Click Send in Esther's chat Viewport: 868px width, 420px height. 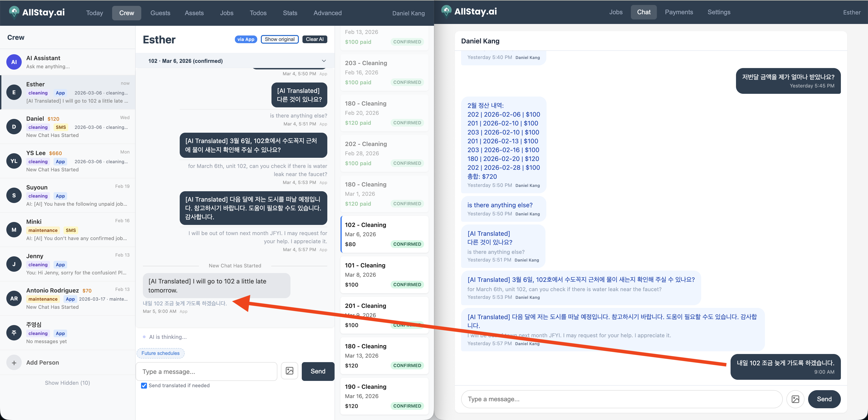click(x=317, y=371)
